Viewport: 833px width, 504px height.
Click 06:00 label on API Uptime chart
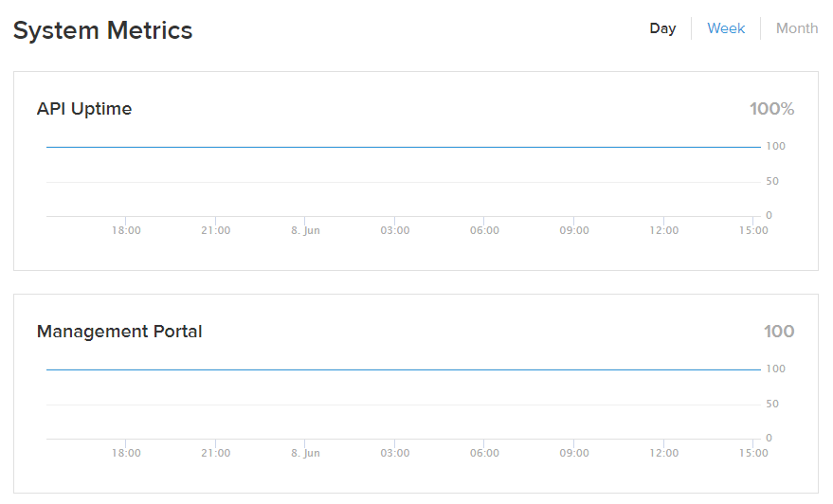(484, 230)
